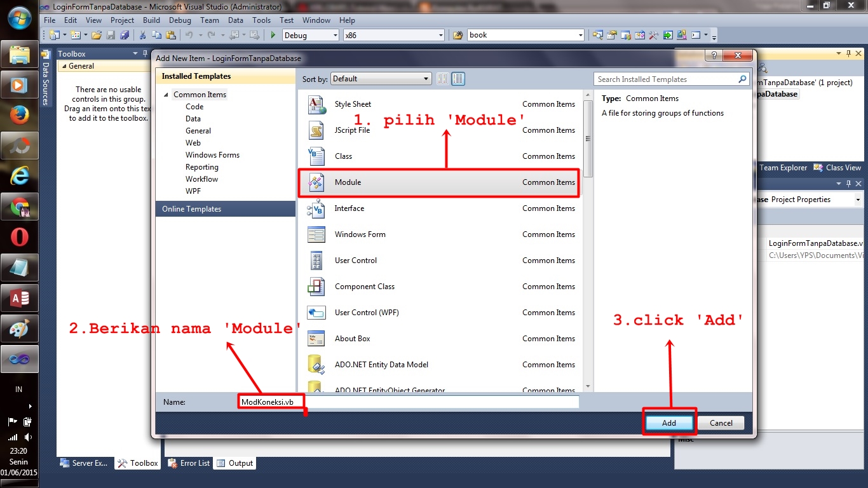This screenshot has width=868, height=488.
Task: Click the Windows Form template icon
Action: [316, 234]
